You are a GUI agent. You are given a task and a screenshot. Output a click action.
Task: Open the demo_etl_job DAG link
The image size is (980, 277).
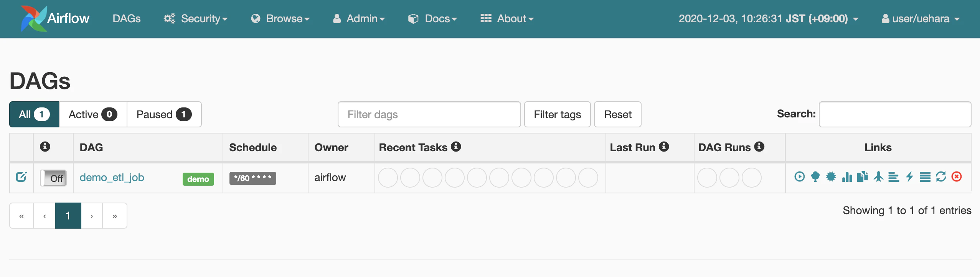(112, 177)
